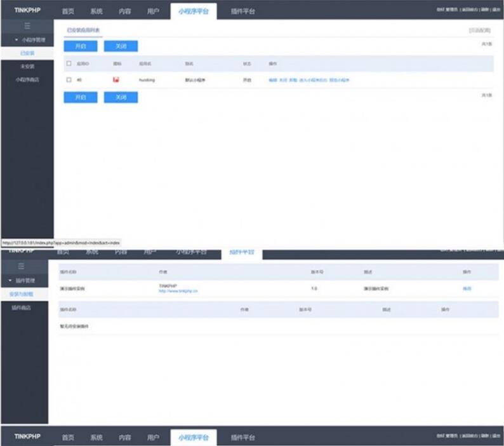Click the hamburger menu icon above 小程序管理
Image resolution: width=504 pixels, height=446 pixels.
tap(27, 26)
